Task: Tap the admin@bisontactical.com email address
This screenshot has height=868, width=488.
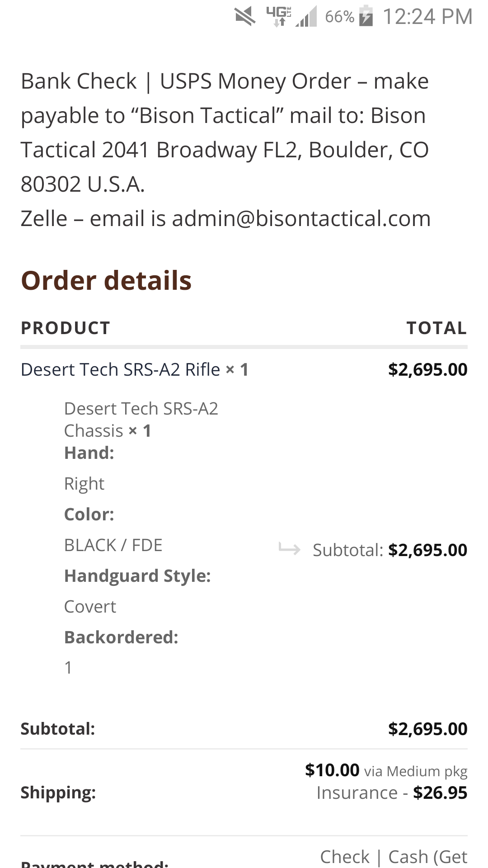Action: coord(301,218)
